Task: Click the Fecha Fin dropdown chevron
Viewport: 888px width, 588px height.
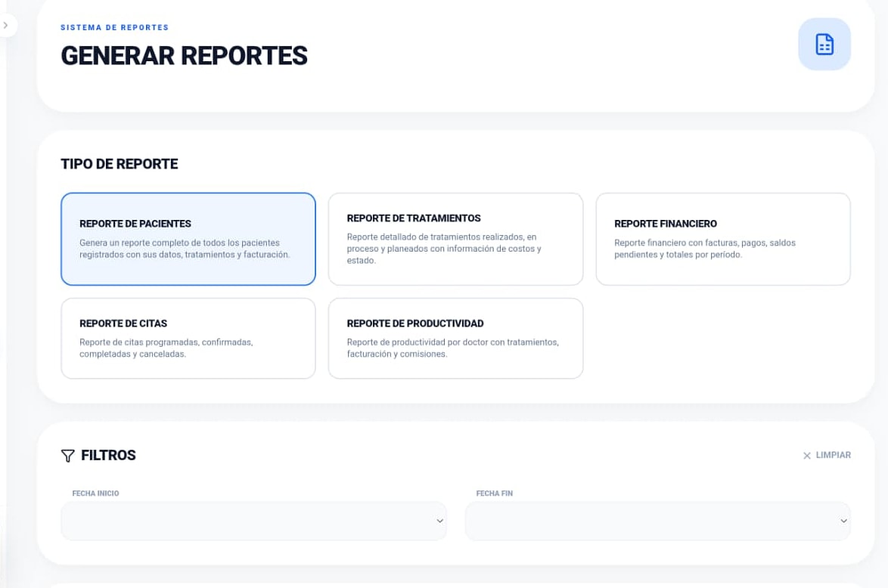Action: tap(843, 521)
